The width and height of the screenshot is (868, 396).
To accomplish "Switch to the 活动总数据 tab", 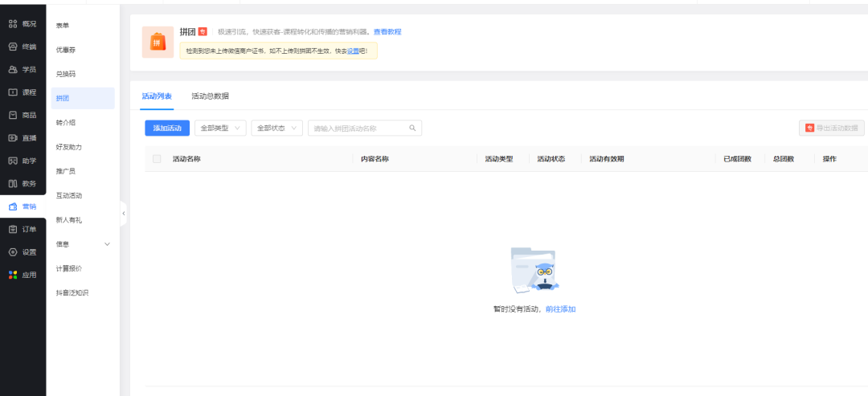I will click(x=210, y=96).
